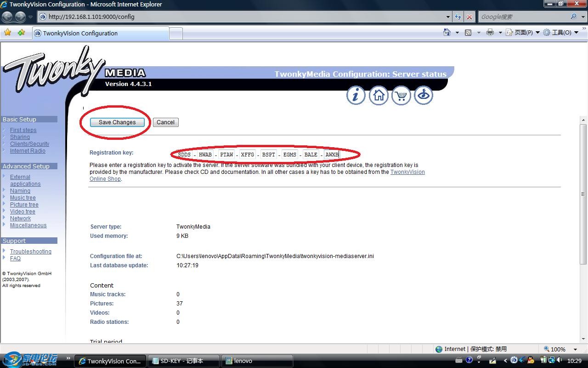Click the first registration key field
The width and height of the screenshot is (588, 368).
[x=184, y=155]
